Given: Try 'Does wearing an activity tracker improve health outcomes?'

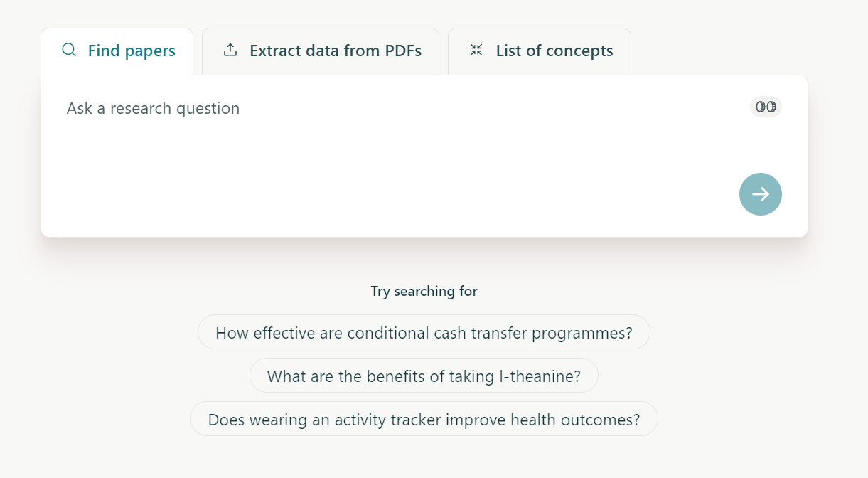Looking at the screenshot, I should tap(424, 419).
